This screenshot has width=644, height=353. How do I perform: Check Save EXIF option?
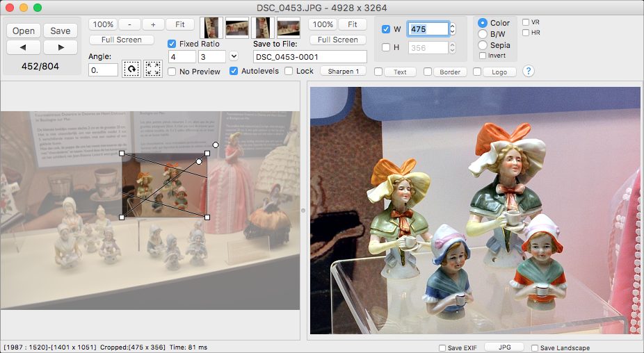[442, 348]
